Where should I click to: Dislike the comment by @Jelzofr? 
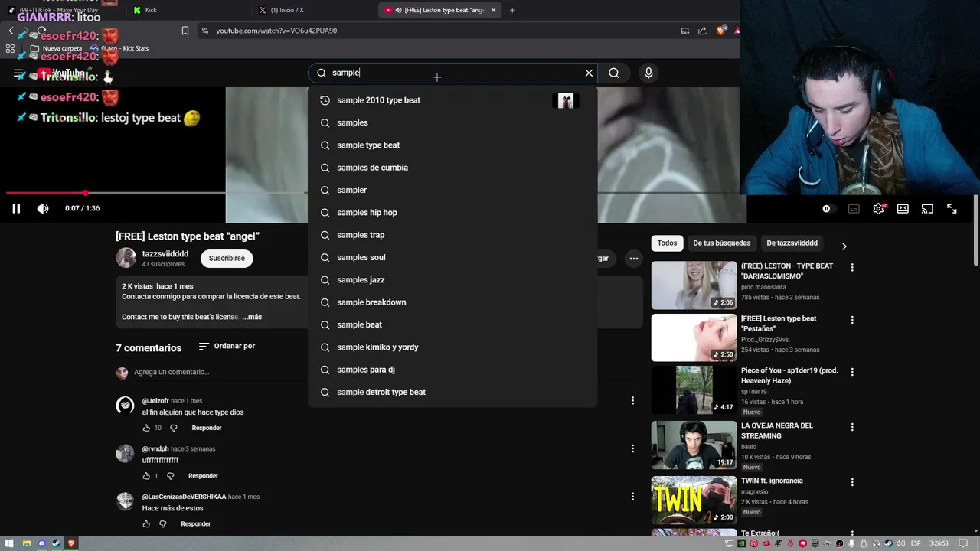tap(173, 428)
